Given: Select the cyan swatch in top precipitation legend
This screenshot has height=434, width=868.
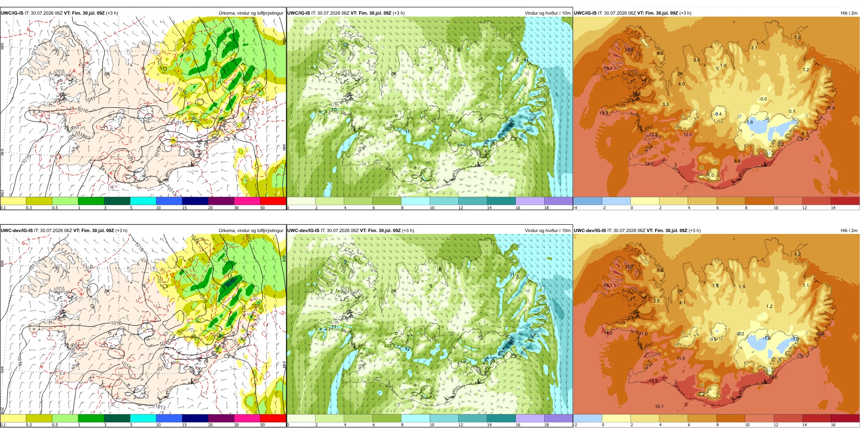Looking at the screenshot, I should (143, 201).
